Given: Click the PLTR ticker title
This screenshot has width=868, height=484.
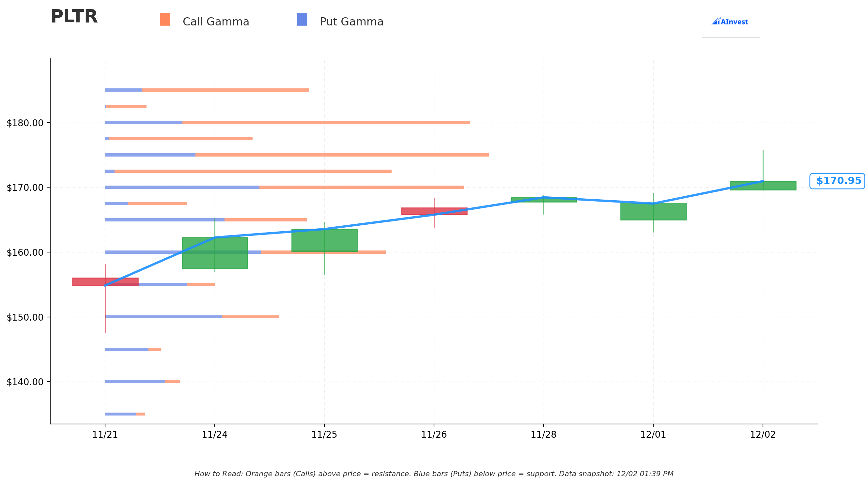Looking at the screenshot, I should 74,17.
